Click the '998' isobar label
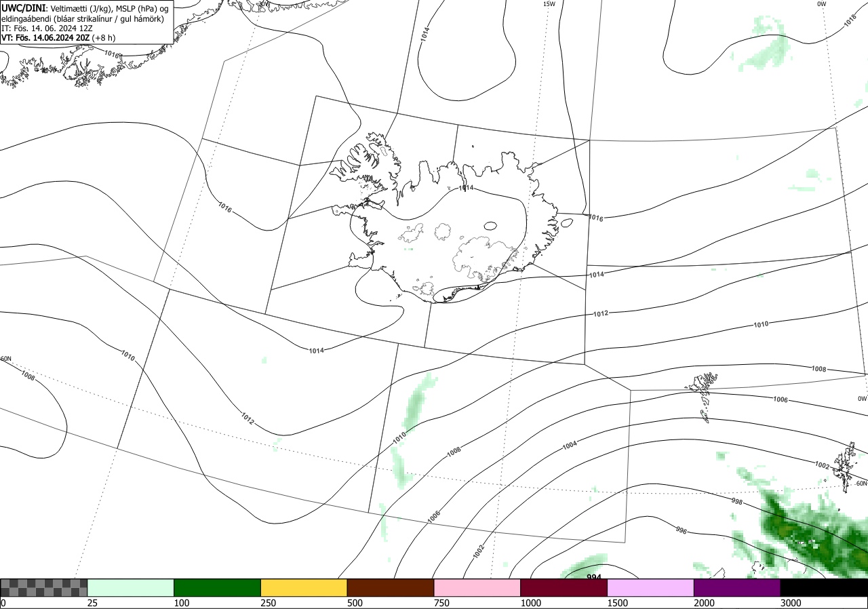868x609 pixels. (x=738, y=502)
